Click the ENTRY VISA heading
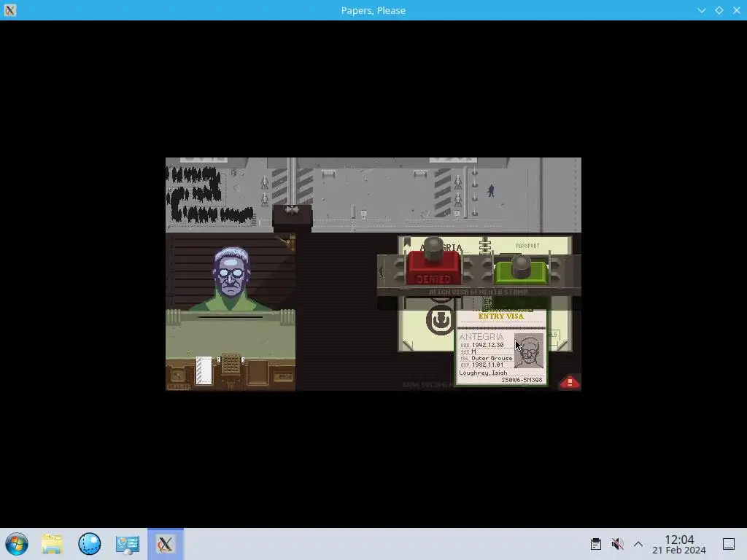 [500, 316]
